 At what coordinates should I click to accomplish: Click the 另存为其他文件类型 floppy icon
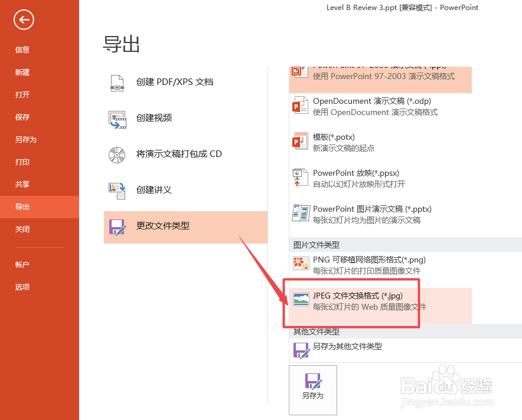(x=302, y=350)
